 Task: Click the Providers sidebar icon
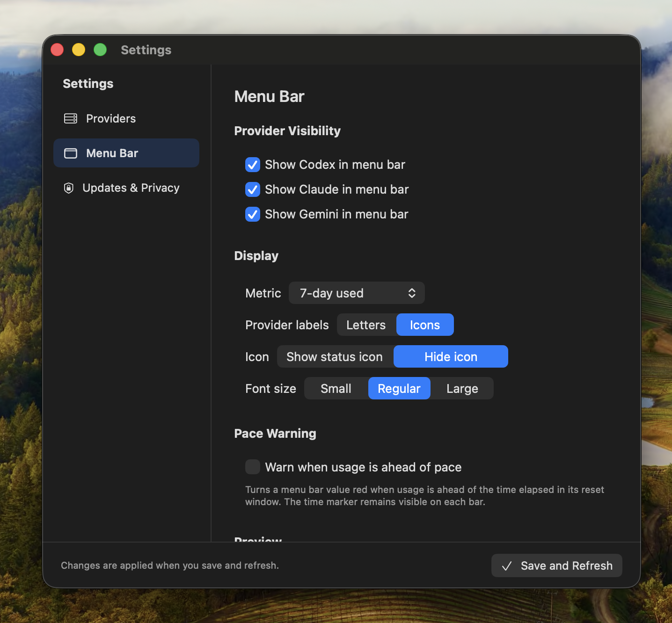tap(71, 118)
